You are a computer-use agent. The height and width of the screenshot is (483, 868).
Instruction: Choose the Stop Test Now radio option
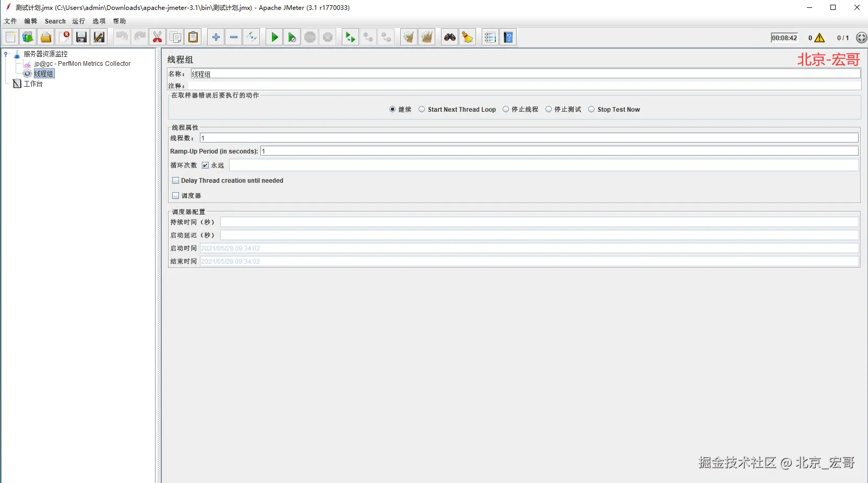coord(591,109)
